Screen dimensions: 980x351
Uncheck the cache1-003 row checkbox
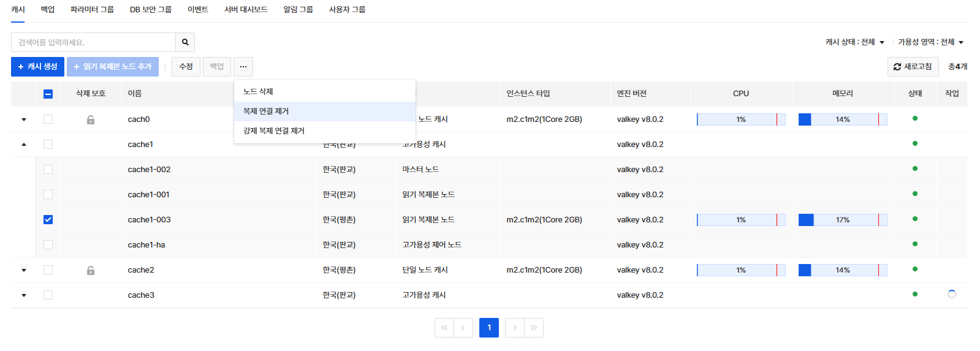48,220
